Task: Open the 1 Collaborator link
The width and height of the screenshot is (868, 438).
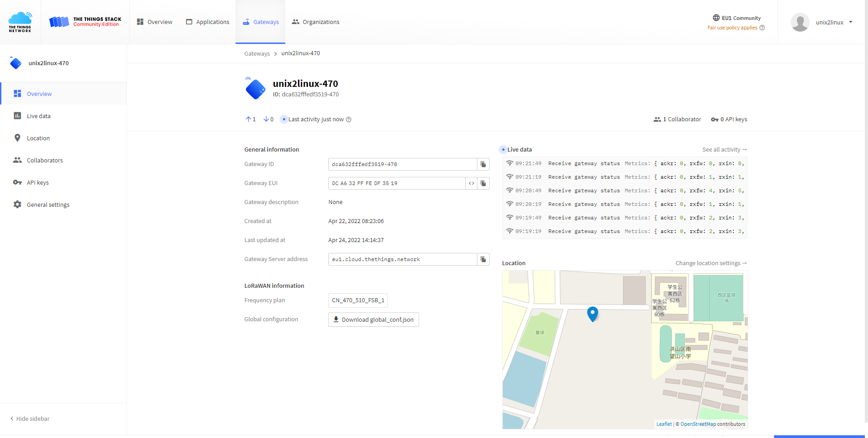Action: [x=677, y=119]
